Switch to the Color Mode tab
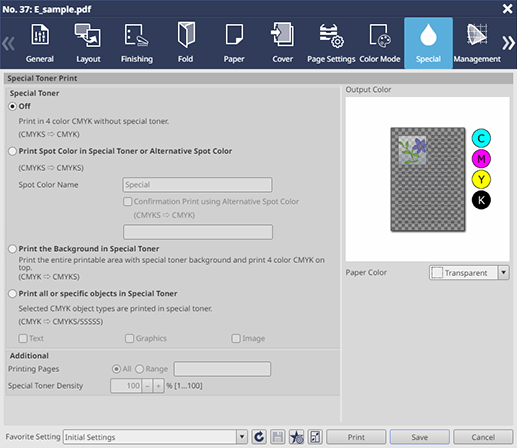Viewport: 517px width, 448px height. (380, 43)
